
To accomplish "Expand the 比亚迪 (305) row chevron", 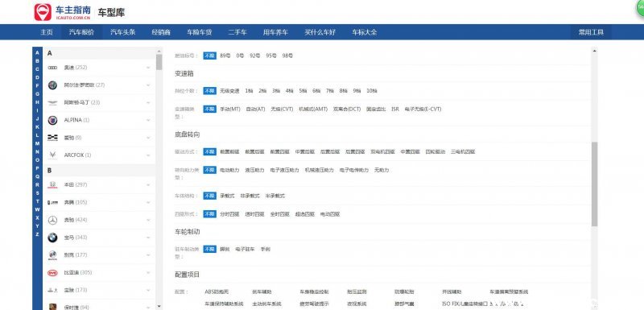I will tap(148, 273).
